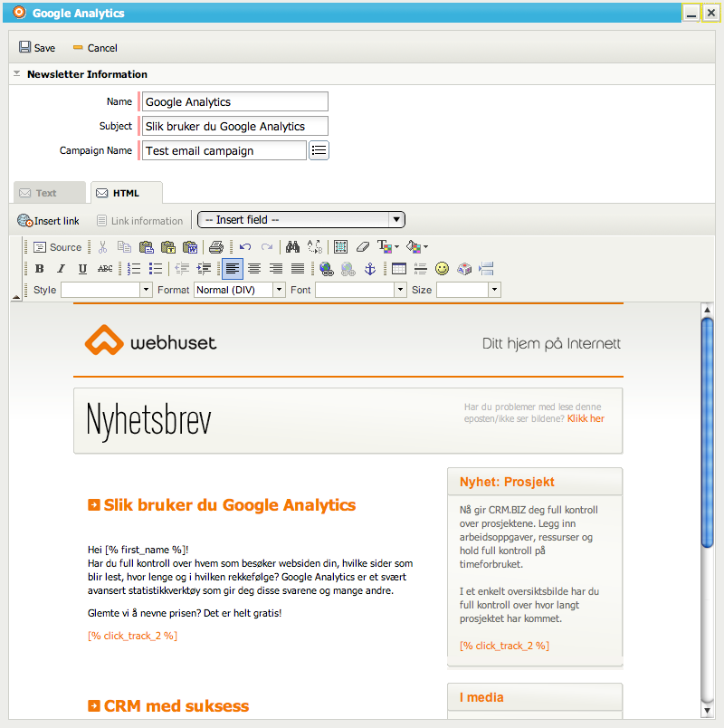724x728 pixels.
Task: Switch to the Text tab
Action: tap(50, 193)
